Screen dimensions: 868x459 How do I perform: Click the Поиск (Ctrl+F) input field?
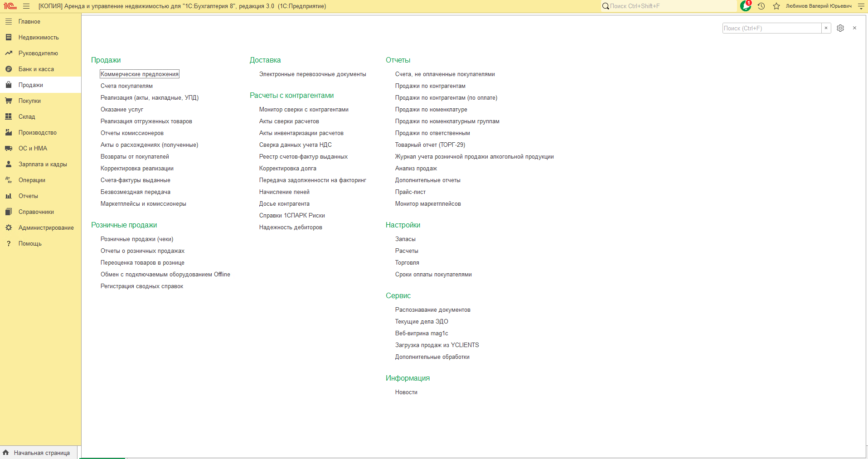pyautogui.click(x=772, y=28)
